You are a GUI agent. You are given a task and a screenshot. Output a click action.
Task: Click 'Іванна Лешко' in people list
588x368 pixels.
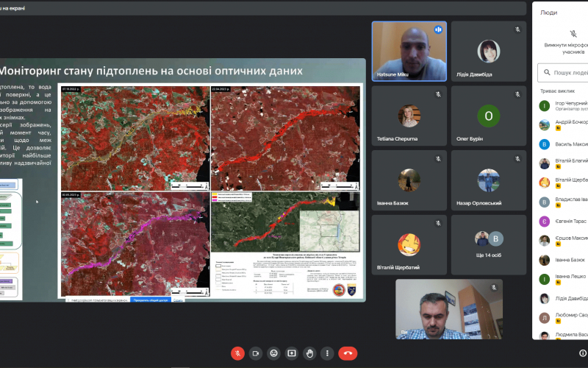coord(570,277)
